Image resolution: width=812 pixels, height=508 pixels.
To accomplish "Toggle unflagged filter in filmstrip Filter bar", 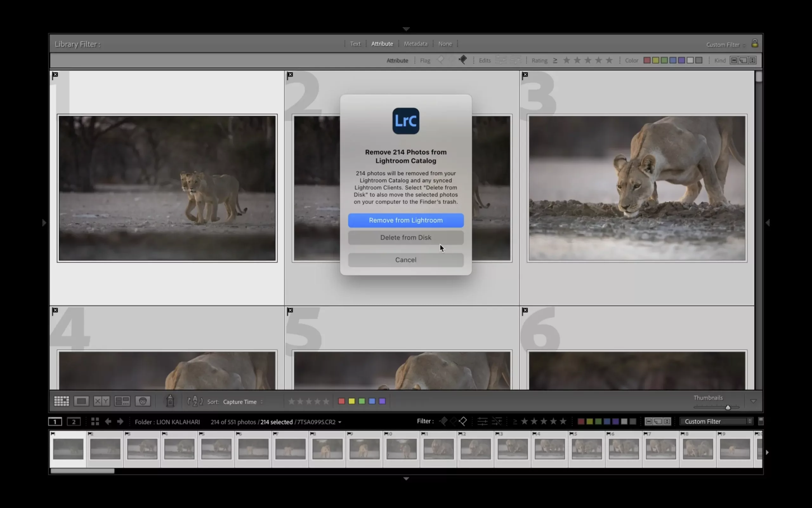I will 453,421.
